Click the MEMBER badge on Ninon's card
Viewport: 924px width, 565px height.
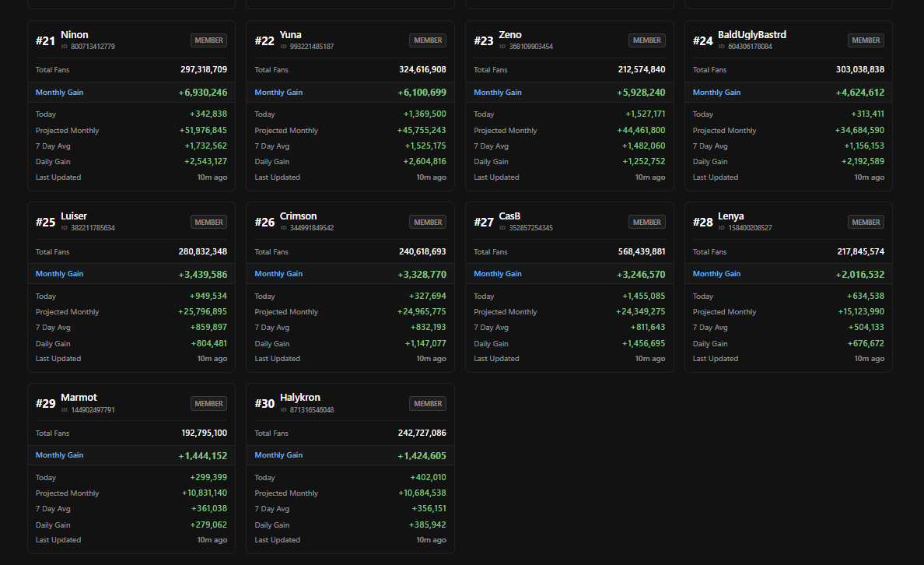(x=208, y=40)
